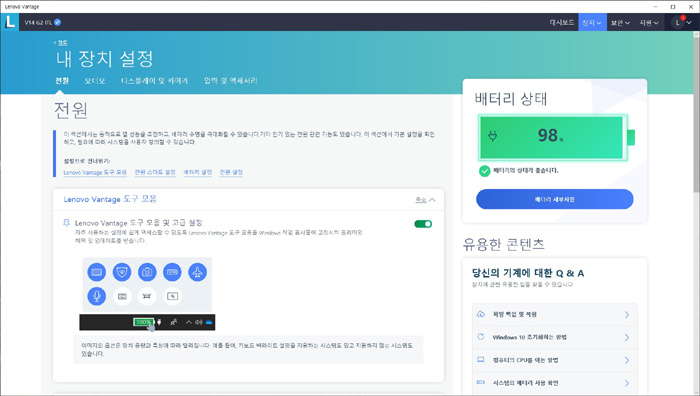Click the refresh icon on the Windows 10 row
The height and width of the screenshot is (396, 700).
tap(481, 337)
